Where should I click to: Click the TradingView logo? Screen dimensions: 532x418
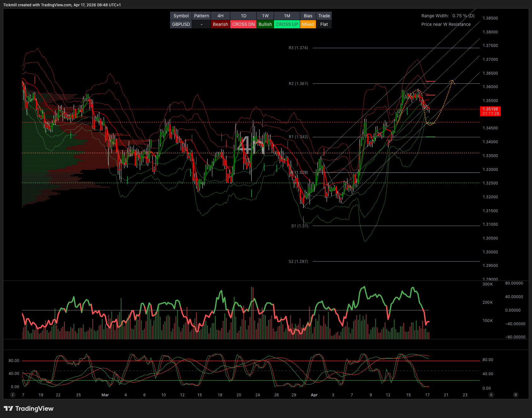pos(29,409)
